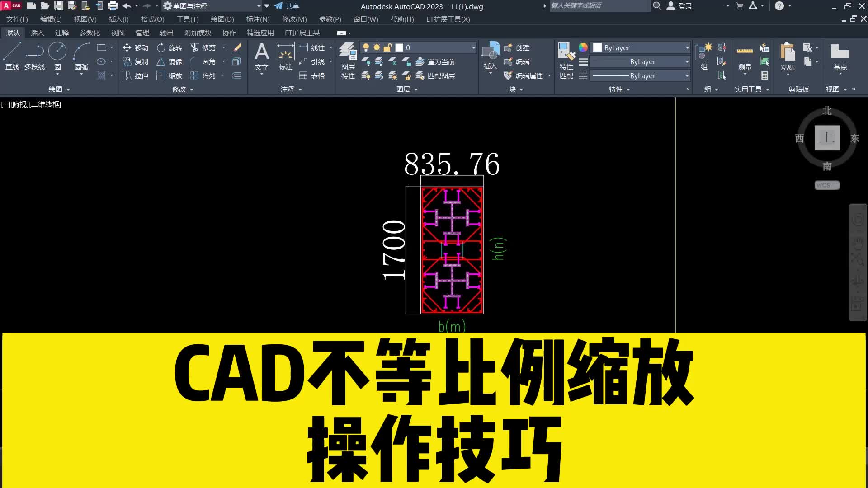
Task: Open the 文件(F) menu
Action: (17, 19)
